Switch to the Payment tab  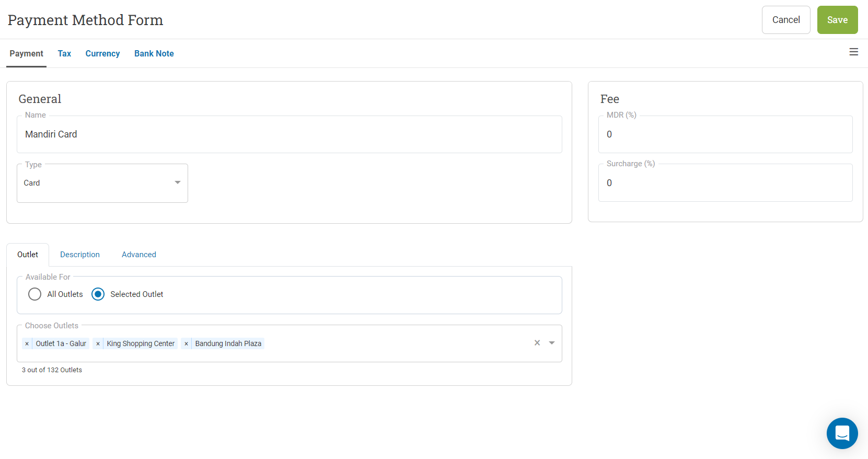26,53
